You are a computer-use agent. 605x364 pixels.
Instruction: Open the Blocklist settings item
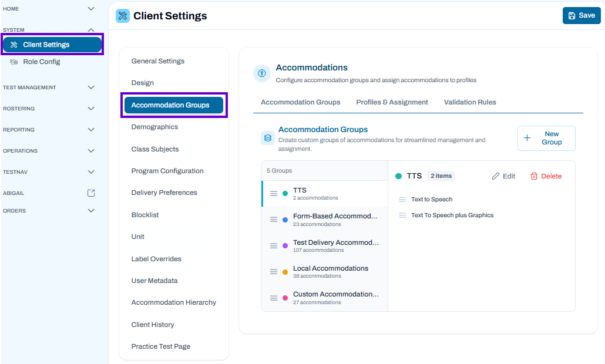click(x=145, y=215)
